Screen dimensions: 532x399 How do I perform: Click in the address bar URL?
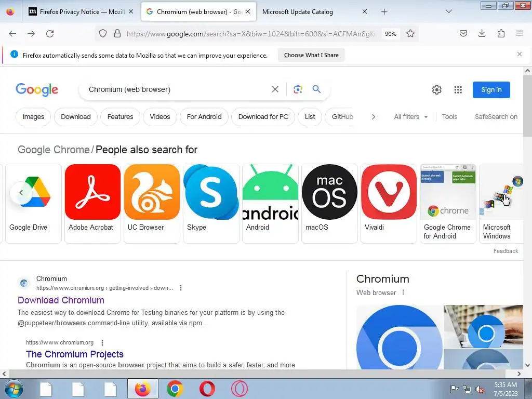click(x=251, y=34)
